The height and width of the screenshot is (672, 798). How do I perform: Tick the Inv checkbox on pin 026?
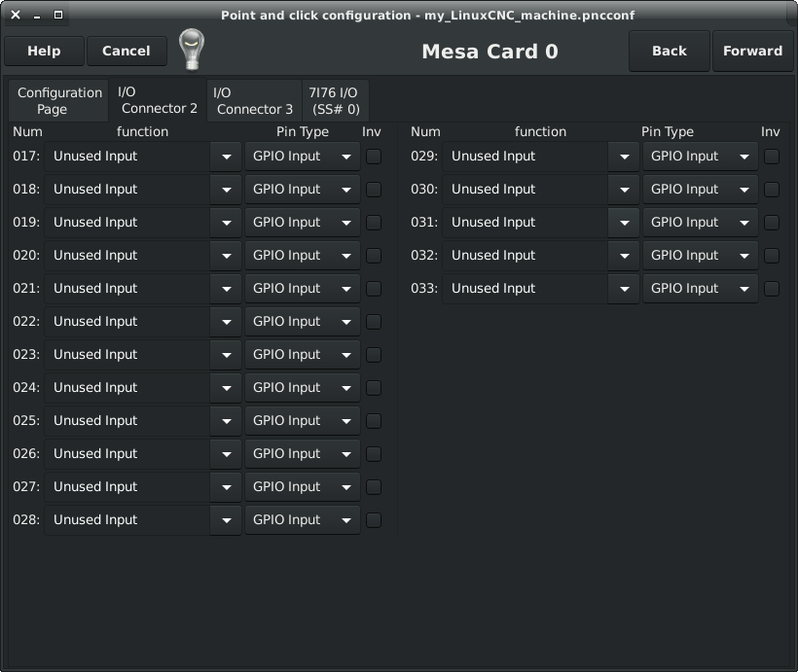[374, 454]
